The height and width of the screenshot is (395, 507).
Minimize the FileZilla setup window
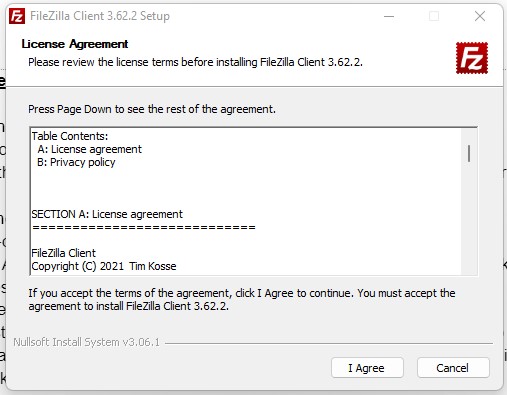389,16
